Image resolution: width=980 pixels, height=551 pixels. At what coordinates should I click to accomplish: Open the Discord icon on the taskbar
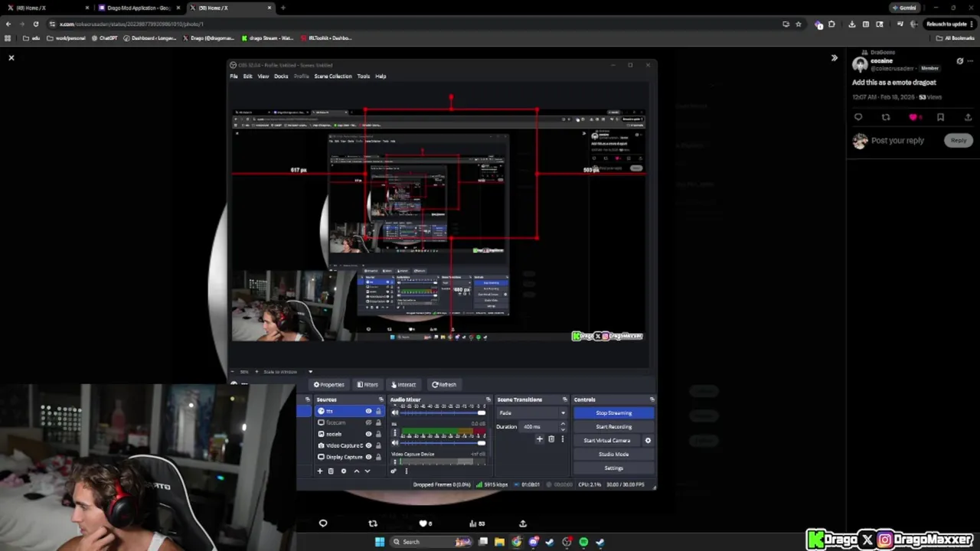click(533, 542)
